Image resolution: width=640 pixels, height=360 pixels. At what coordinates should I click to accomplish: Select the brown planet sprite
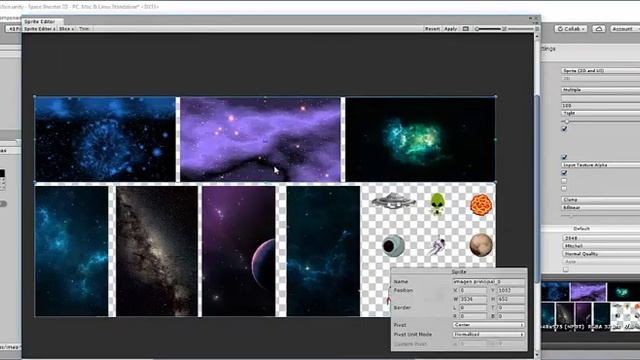click(x=481, y=245)
